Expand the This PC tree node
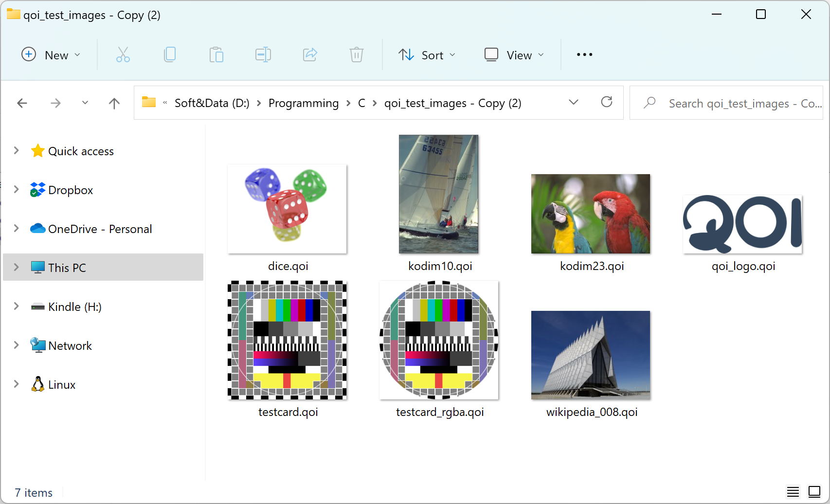This screenshot has width=830, height=504. [x=16, y=267]
